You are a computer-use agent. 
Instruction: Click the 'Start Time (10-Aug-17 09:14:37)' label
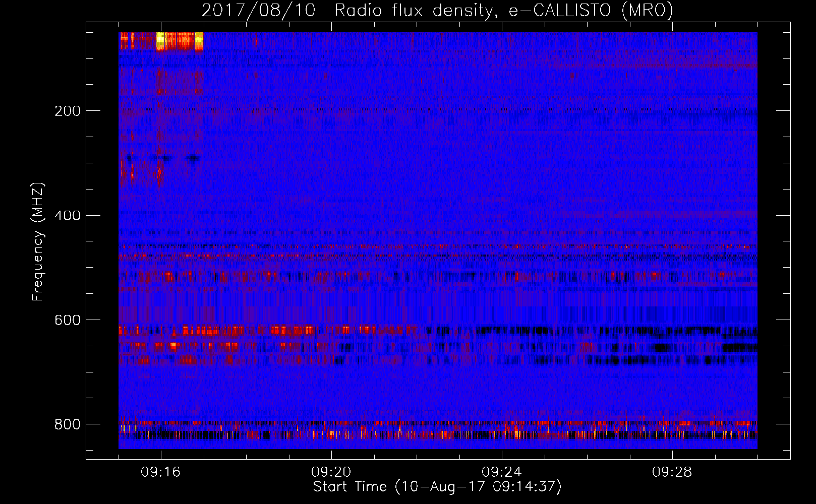pyautogui.click(x=437, y=487)
